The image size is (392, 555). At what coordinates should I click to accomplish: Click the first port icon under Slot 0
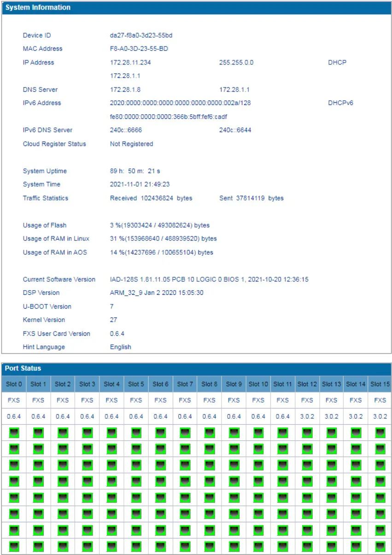[x=14, y=432]
